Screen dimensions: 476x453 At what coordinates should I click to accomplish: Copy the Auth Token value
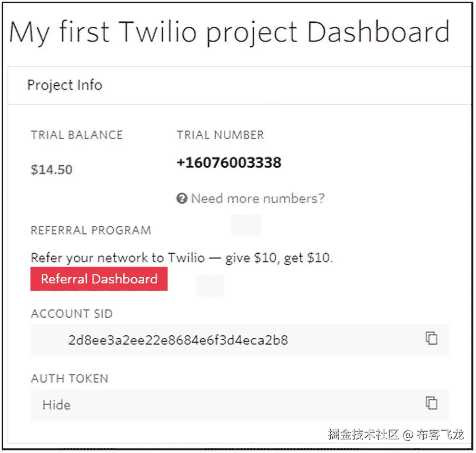coord(431,403)
